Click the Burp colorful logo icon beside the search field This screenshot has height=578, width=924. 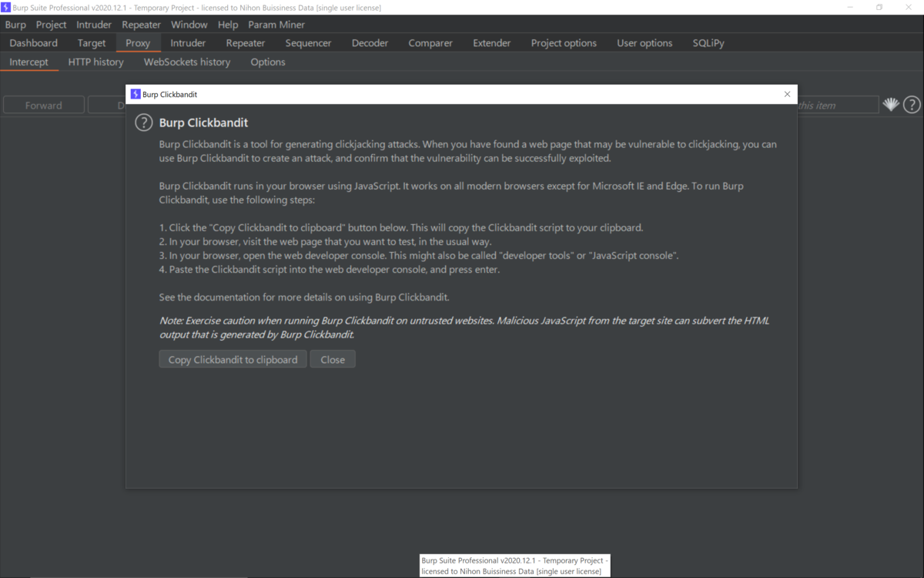[891, 105]
